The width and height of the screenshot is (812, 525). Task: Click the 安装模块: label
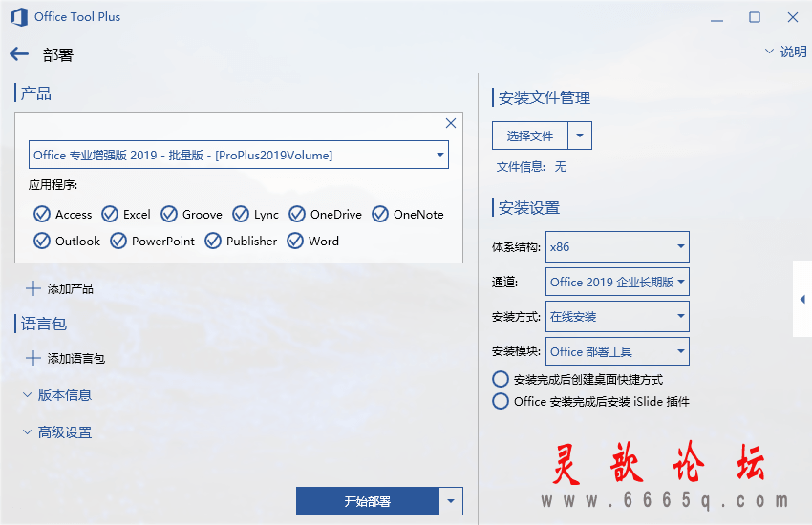516,351
